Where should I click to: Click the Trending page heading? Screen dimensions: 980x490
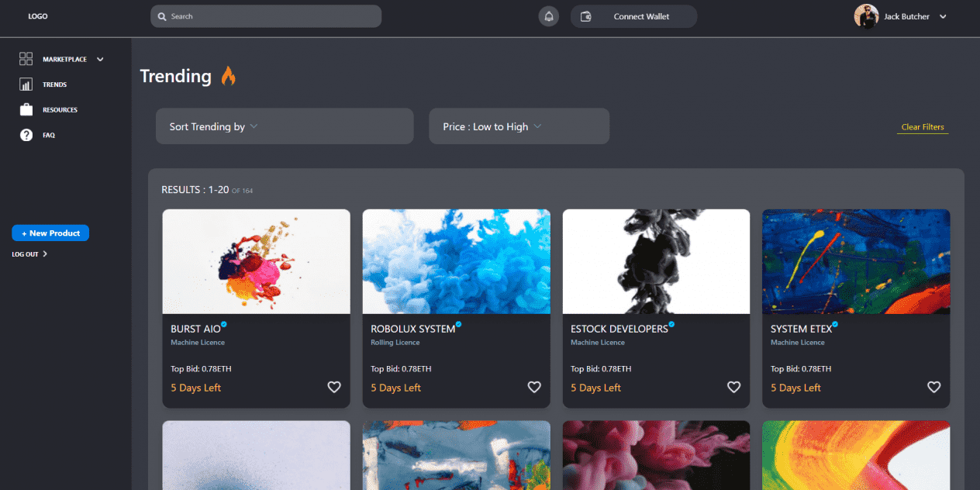click(x=176, y=76)
